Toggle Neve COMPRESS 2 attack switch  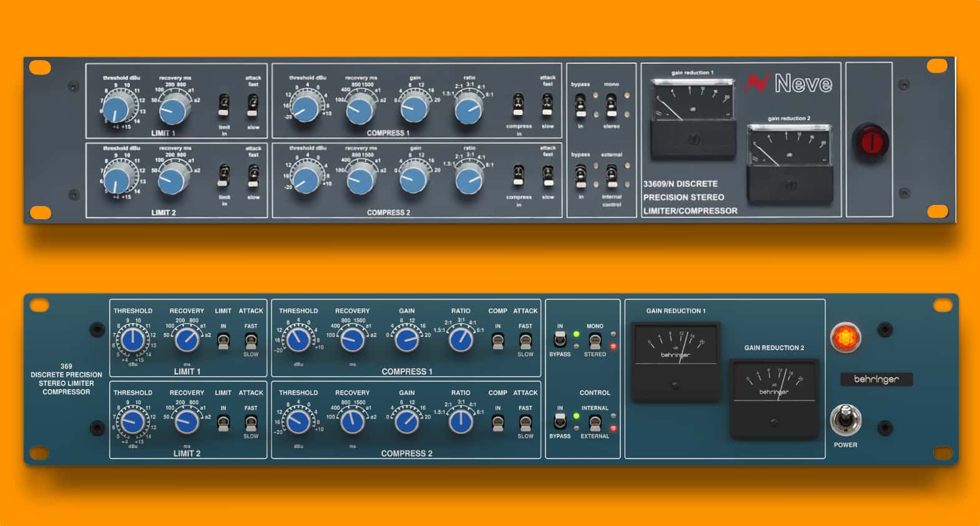tap(547, 175)
